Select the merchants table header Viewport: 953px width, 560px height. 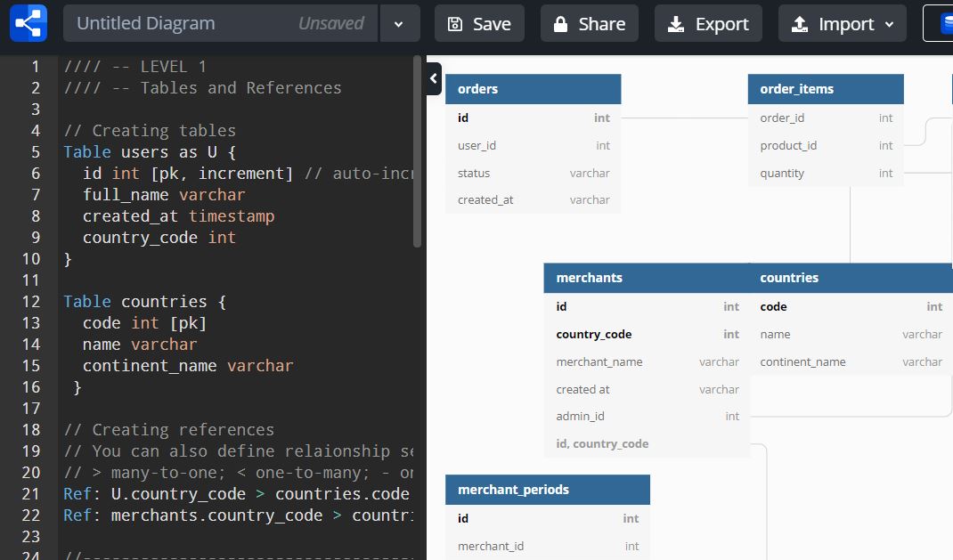[x=647, y=278]
